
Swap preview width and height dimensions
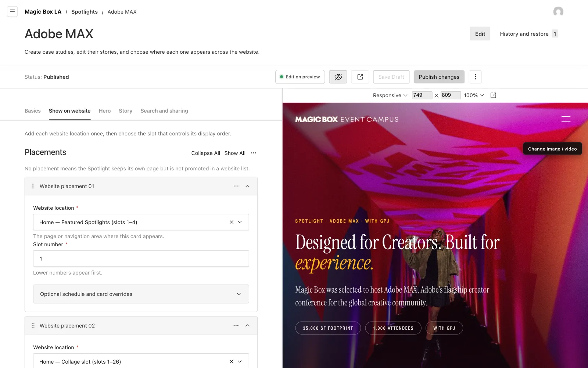(x=437, y=96)
